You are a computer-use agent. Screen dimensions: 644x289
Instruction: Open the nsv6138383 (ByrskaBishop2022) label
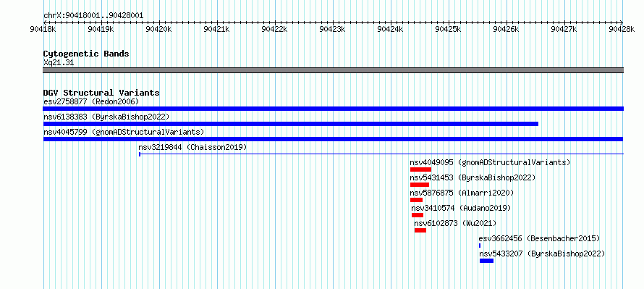(106, 117)
